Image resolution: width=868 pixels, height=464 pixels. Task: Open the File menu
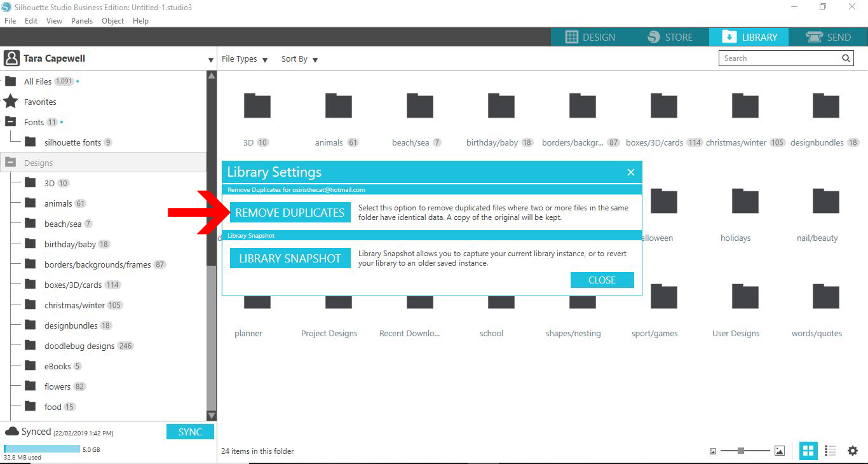click(x=10, y=20)
